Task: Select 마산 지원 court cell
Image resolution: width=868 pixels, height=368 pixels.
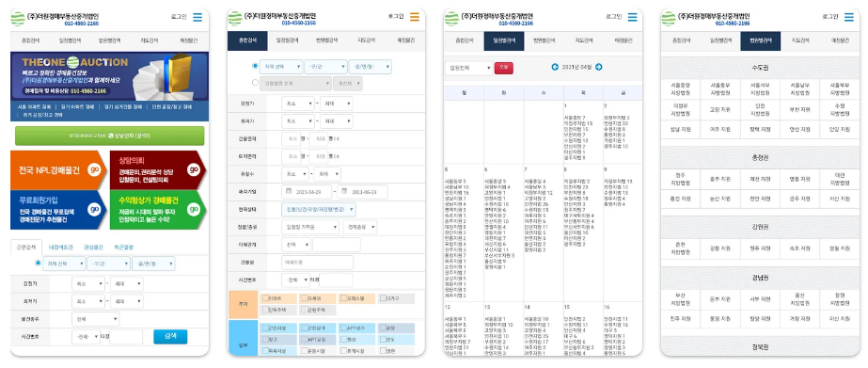Action: pos(839,319)
